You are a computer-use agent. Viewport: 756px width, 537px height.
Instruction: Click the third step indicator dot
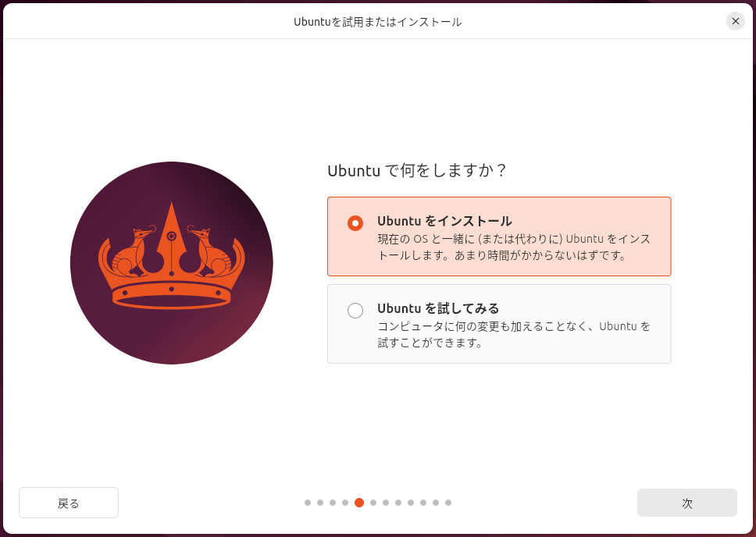pyautogui.click(x=333, y=503)
